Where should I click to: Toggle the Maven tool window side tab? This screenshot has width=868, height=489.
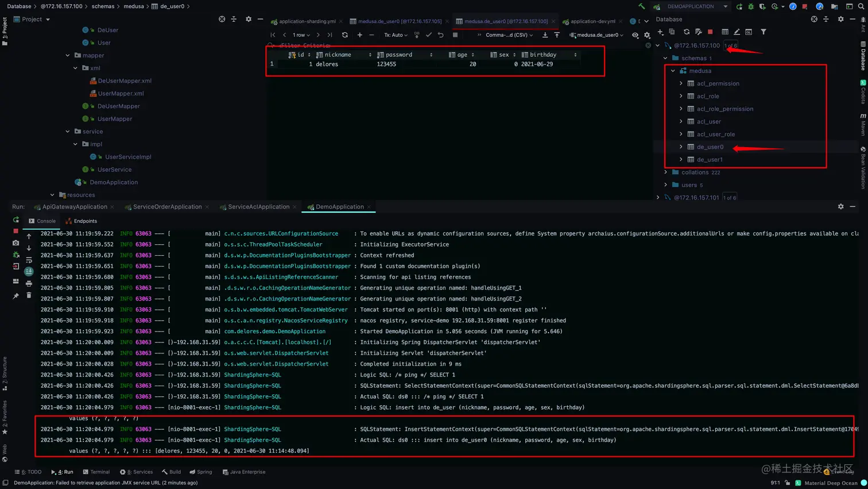tap(863, 124)
